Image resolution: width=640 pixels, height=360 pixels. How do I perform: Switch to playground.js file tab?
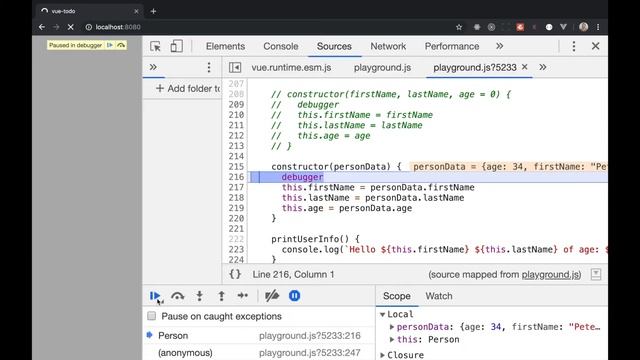(x=382, y=68)
